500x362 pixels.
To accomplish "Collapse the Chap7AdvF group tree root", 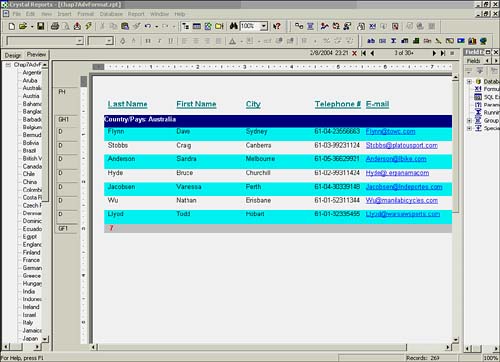I will 8,65.
